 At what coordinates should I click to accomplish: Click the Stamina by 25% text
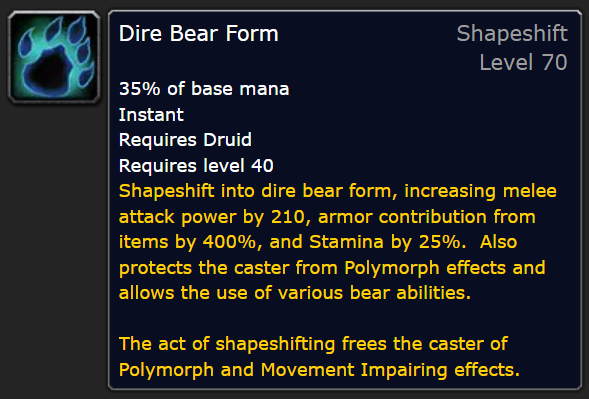[x=385, y=242]
